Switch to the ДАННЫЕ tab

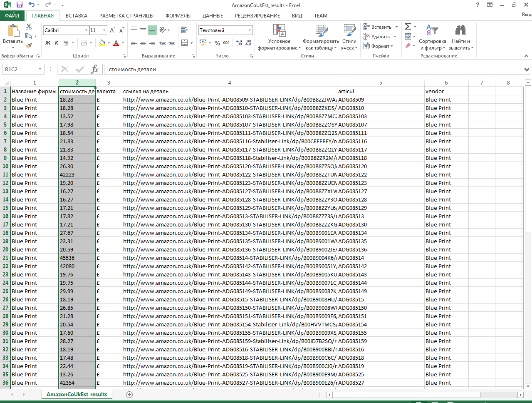pyautogui.click(x=213, y=15)
